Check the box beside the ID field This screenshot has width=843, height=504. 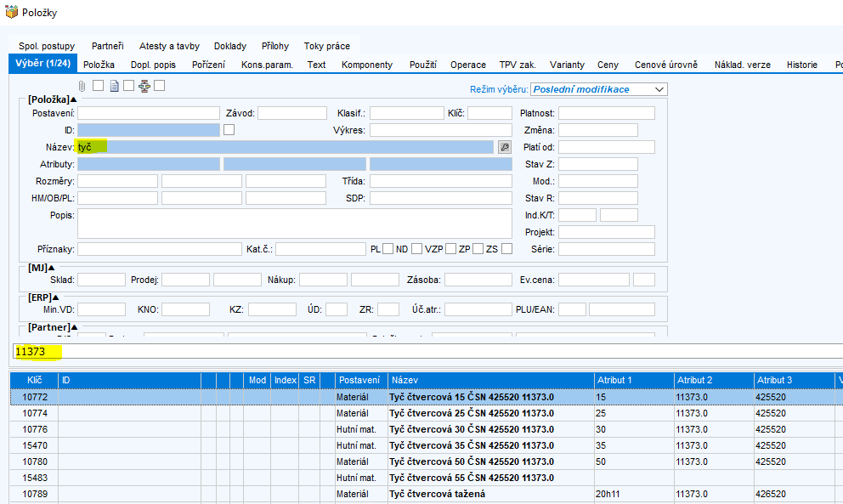(x=229, y=130)
